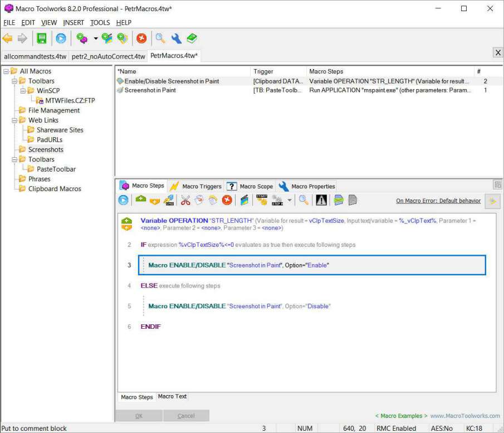
Task: Open the Macro Examples link
Action: click(x=401, y=416)
